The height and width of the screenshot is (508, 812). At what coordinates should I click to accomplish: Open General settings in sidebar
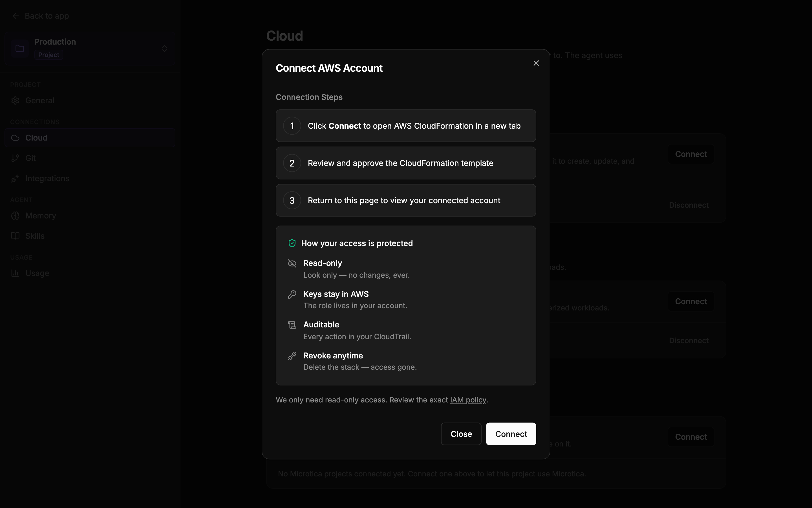pyautogui.click(x=90, y=100)
